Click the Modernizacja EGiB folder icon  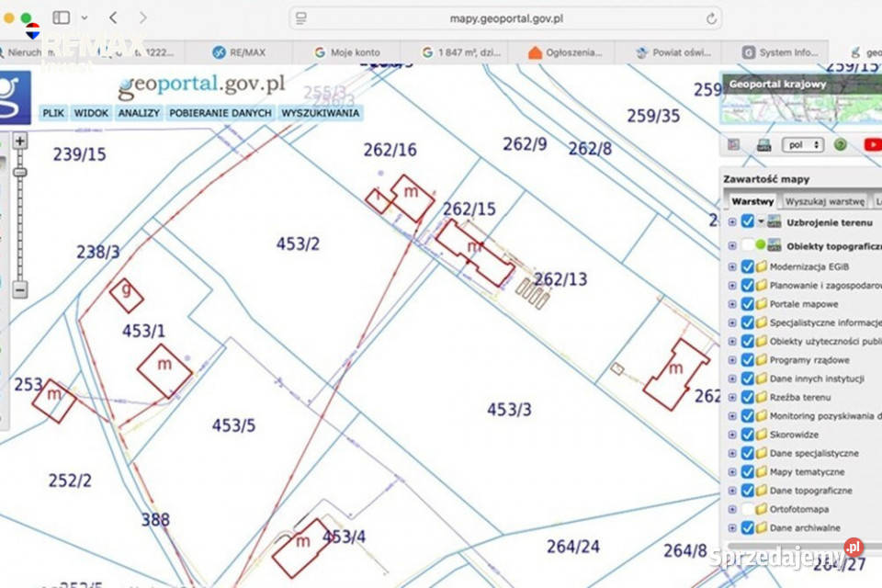point(762,266)
